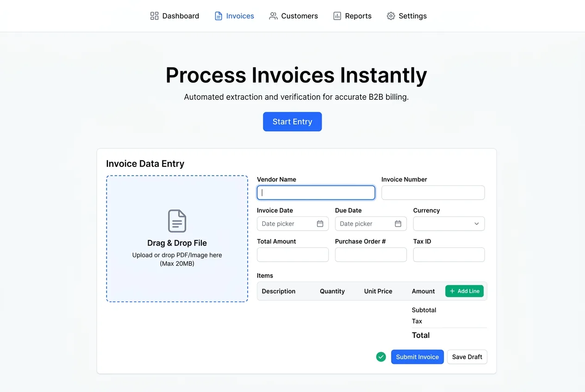The width and height of the screenshot is (585, 392).
Task: Click the document icon in the upload area
Action: click(x=177, y=221)
